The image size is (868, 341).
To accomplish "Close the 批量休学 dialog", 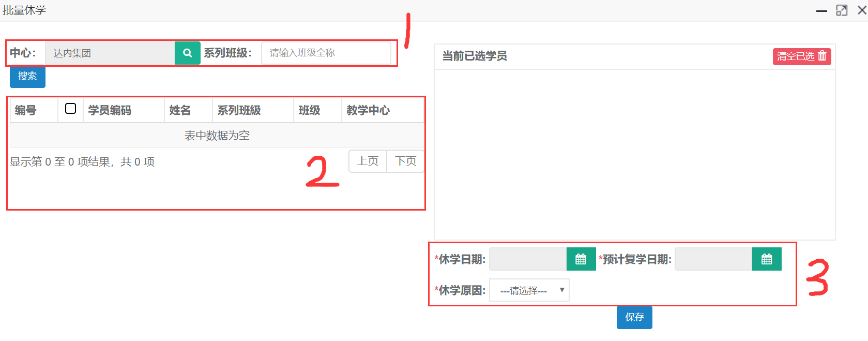I will click(862, 10).
